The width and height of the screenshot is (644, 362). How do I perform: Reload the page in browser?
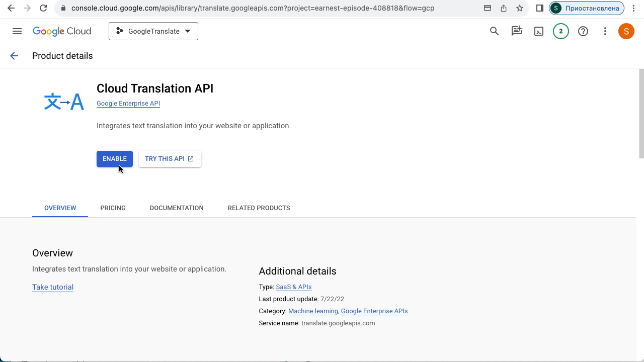43,8
